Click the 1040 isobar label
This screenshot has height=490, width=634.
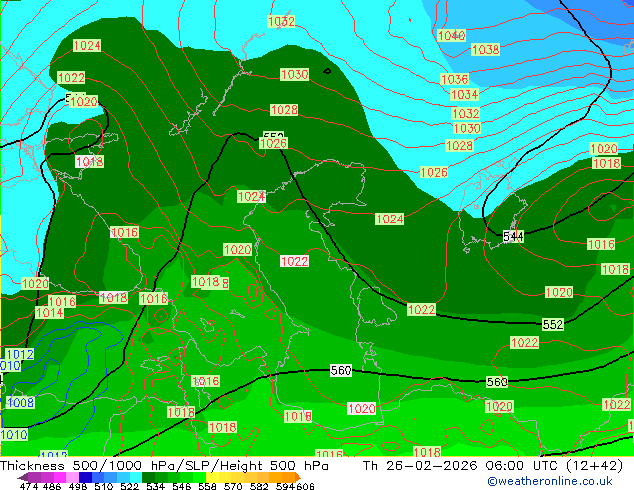click(452, 36)
